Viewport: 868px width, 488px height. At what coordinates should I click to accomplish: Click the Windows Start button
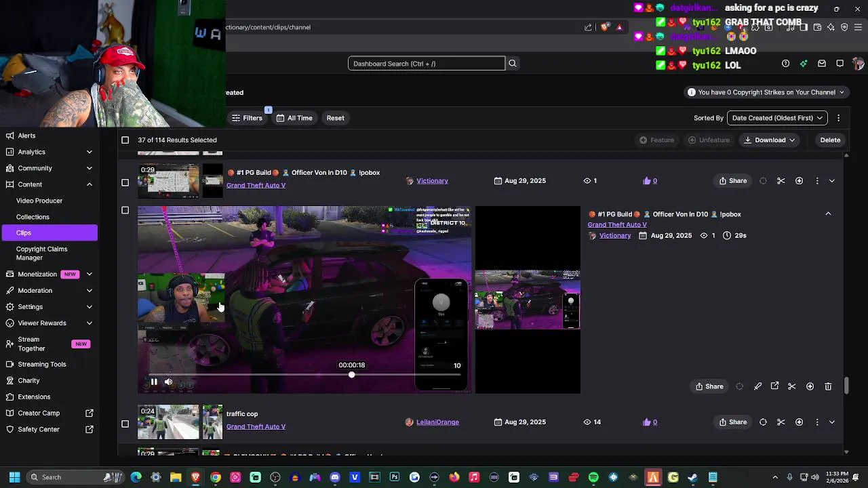14,477
